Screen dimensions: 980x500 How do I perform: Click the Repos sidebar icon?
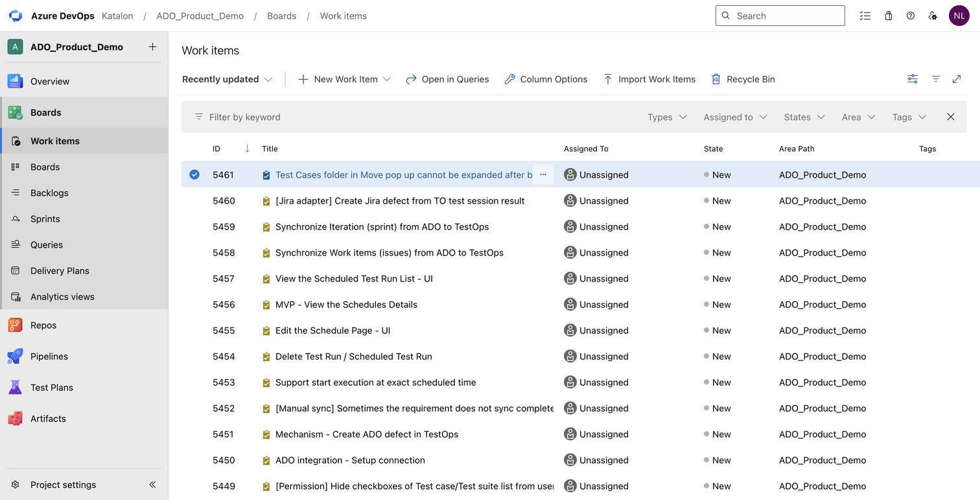pos(15,325)
